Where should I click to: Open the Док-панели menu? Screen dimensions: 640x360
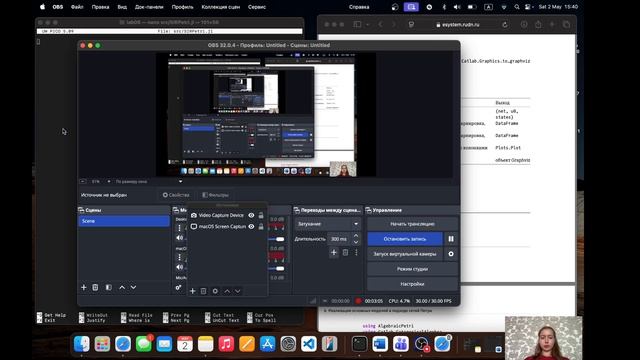pos(149,7)
